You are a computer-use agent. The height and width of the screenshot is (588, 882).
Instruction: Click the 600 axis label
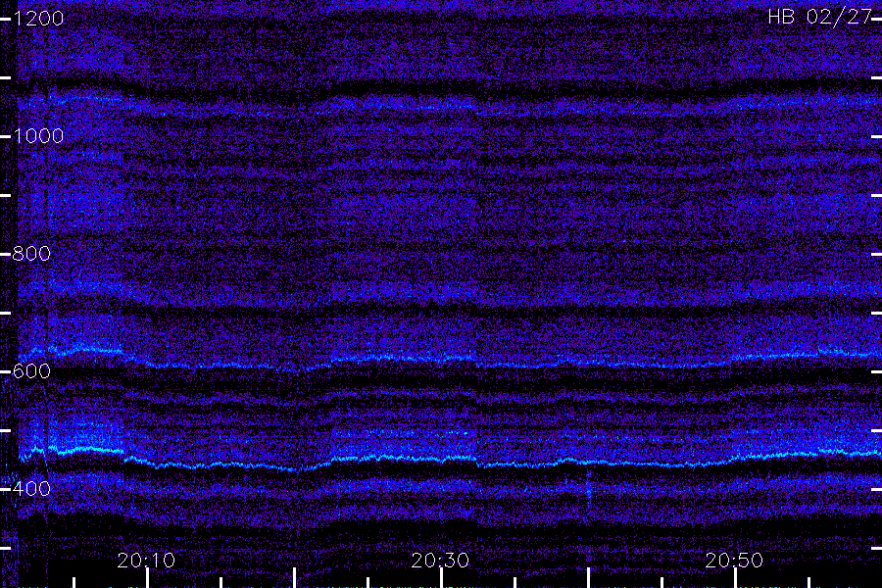31,371
